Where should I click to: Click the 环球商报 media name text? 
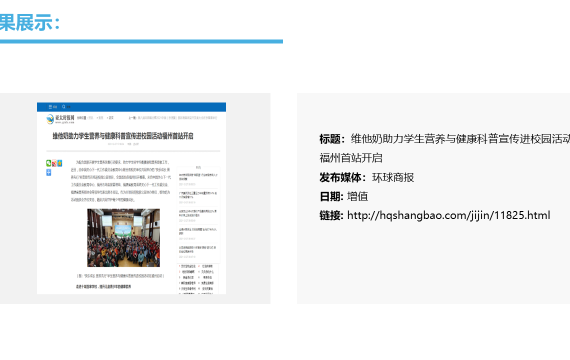coord(393,177)
